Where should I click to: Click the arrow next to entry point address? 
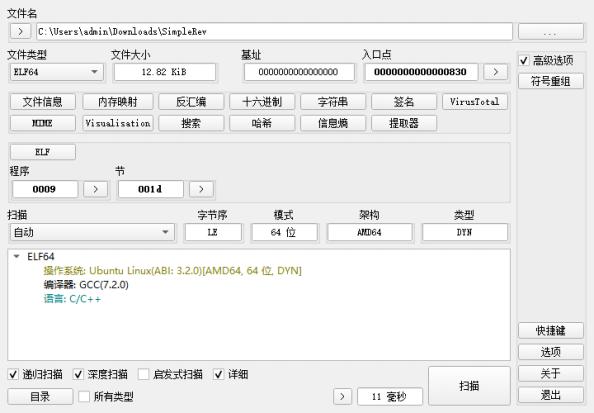pyautogui.click(x=496, y=72)
